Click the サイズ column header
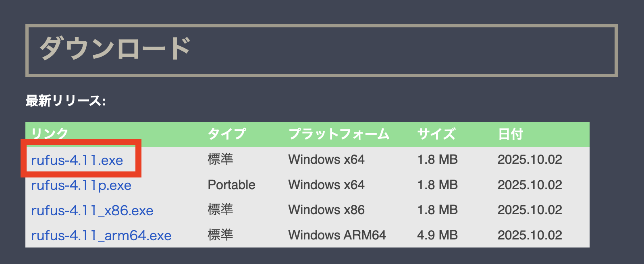Image resolution: width=644 pixels, height=264 pixels. click(436, 133)
